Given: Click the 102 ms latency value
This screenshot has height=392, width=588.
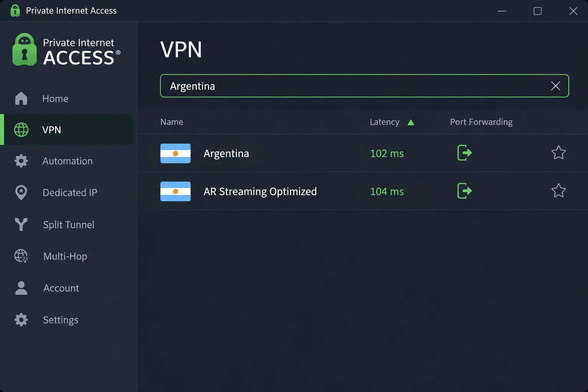Looking at the screenshot, I should (x=387, y=153).
